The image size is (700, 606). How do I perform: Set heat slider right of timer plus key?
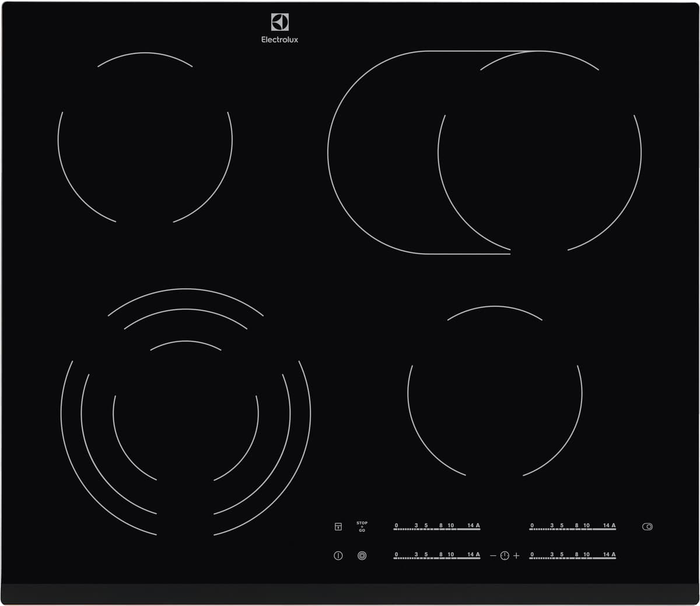click(x=573, y=556)
